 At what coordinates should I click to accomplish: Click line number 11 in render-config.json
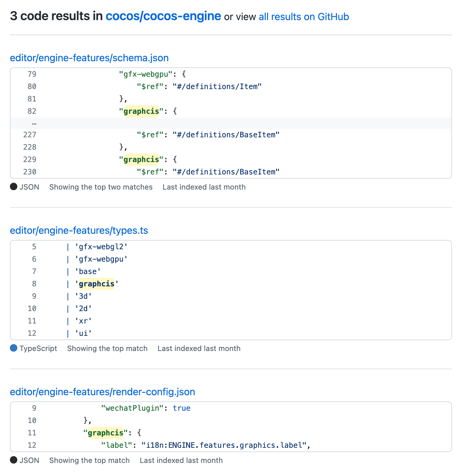pyautogui.click(x=32, y=433)
